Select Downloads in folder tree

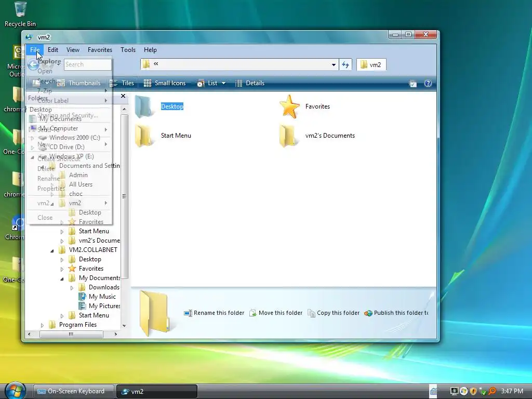coord(104,287)
